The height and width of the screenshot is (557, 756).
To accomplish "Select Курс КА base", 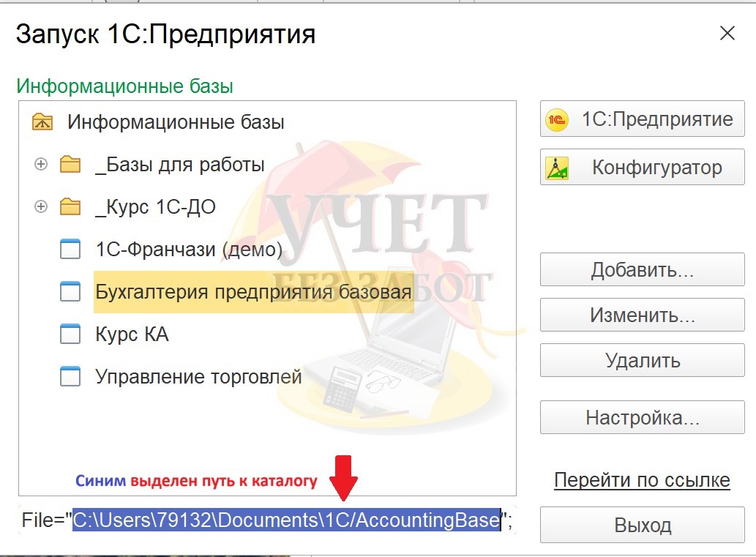I will point(132,334).
